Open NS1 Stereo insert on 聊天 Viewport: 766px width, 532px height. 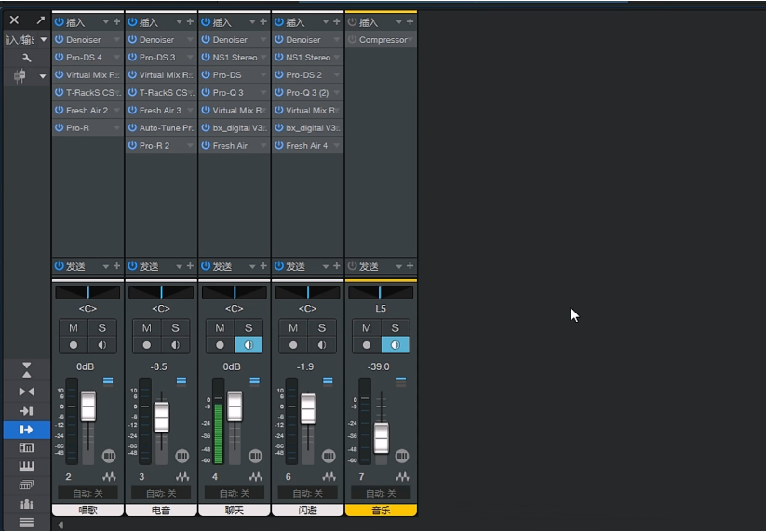click(235, 57)
